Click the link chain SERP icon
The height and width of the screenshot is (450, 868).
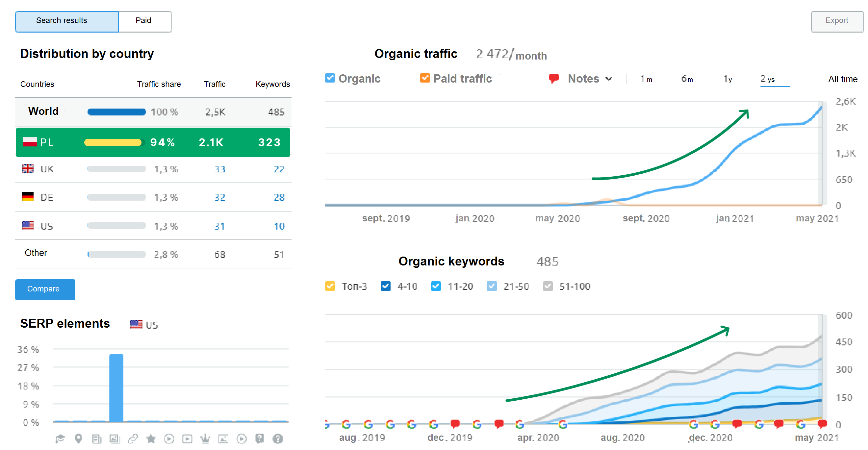133,438
